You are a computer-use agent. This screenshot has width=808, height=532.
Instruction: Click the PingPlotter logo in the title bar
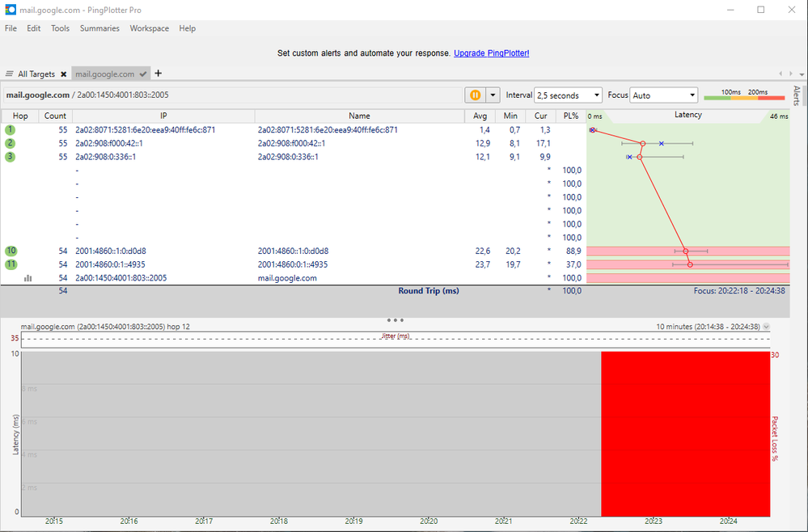coord(10,10)
